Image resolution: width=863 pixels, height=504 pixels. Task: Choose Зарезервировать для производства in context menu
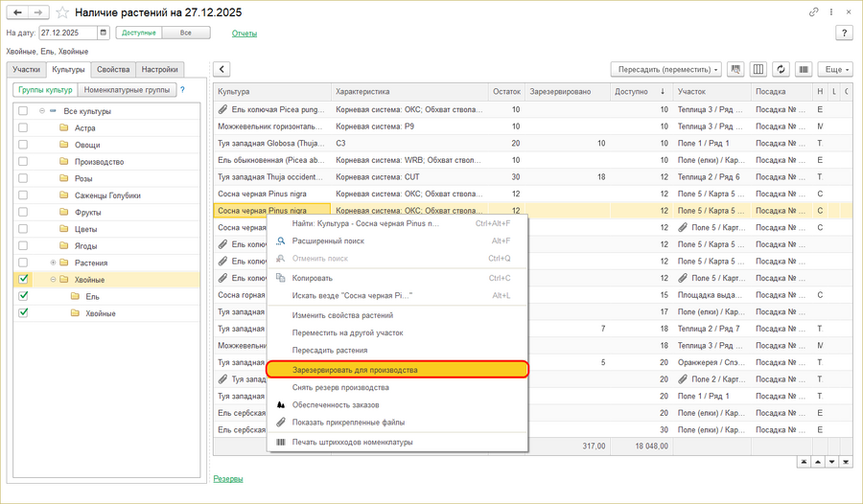396,369
